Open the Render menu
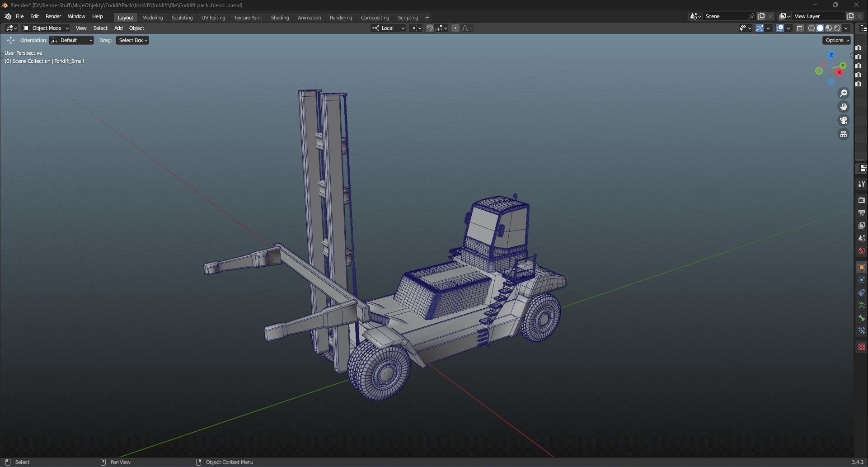This screenshot has height=467, width=868. (53, 16)
